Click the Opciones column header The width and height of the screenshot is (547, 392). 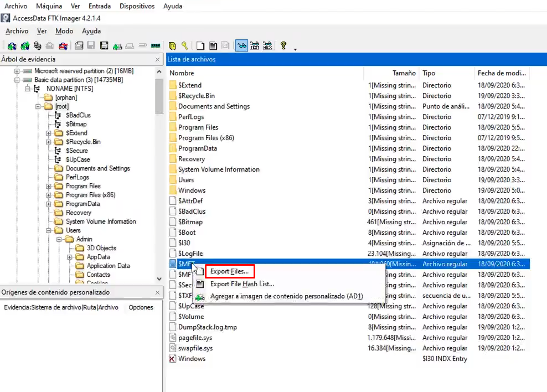click(141, 307)
